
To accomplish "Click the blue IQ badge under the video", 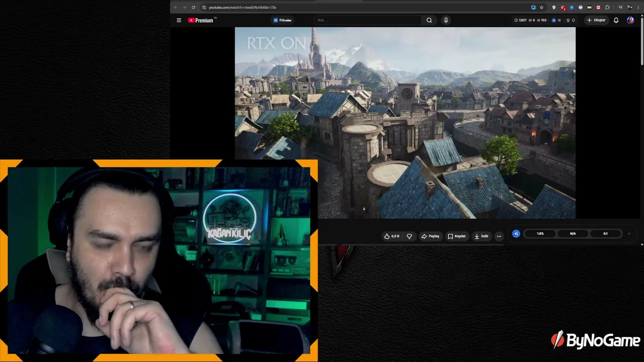I will 516,234.
